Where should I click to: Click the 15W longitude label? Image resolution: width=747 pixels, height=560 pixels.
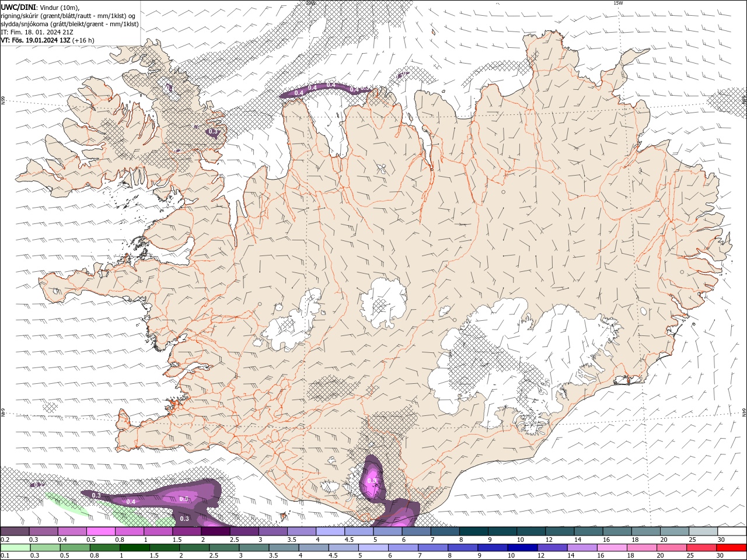point(618,3)
